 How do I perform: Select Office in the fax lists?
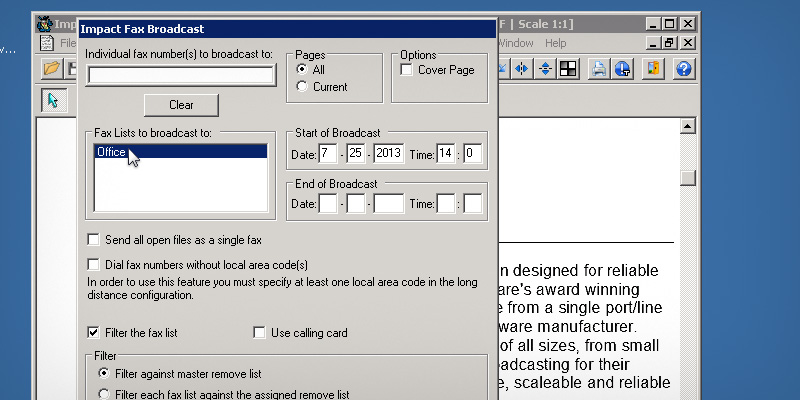pos(111,152)
